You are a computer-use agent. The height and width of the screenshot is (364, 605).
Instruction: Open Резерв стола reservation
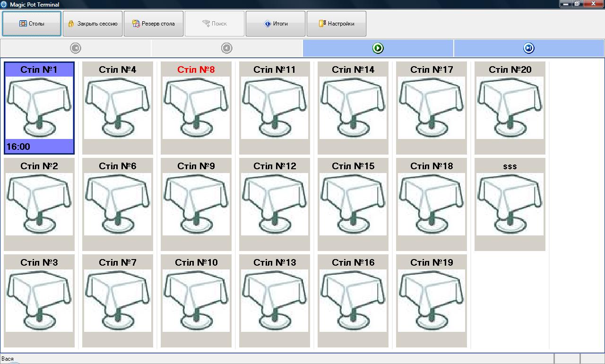[154, 24]
